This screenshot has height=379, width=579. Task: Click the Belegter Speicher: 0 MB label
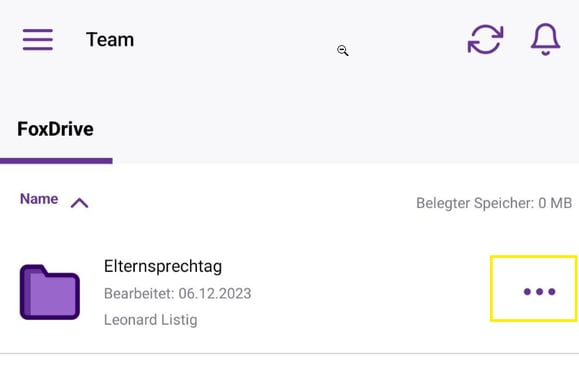[494, 203]
